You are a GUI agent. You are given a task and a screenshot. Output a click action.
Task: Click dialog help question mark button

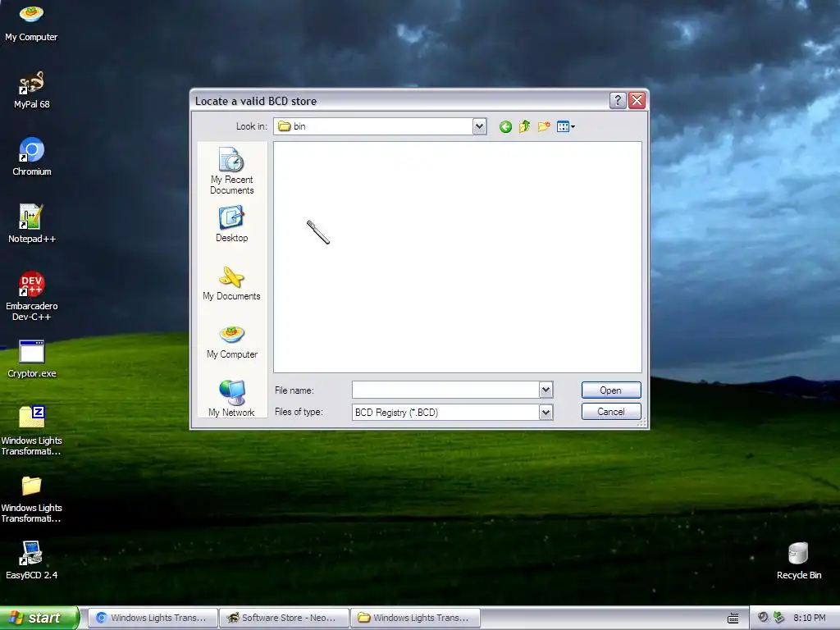tap(618, 100)
